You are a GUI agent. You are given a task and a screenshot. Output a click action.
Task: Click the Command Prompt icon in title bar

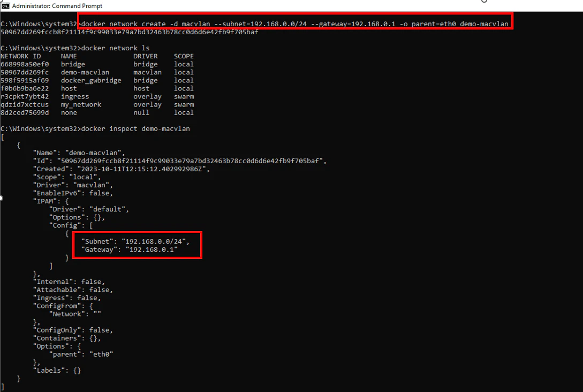[x=7, y=5]
